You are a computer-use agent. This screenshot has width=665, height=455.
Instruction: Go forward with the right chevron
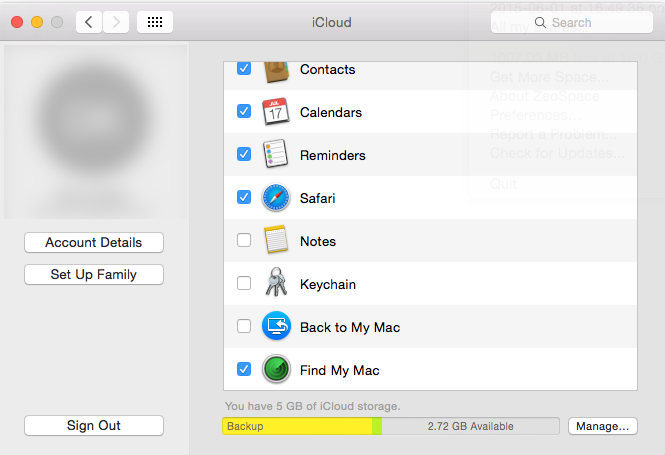(116, 22)
